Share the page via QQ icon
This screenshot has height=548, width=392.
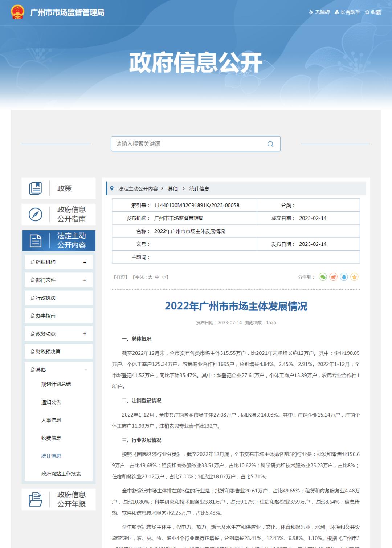pyautogui.click(x=344, y=277)
